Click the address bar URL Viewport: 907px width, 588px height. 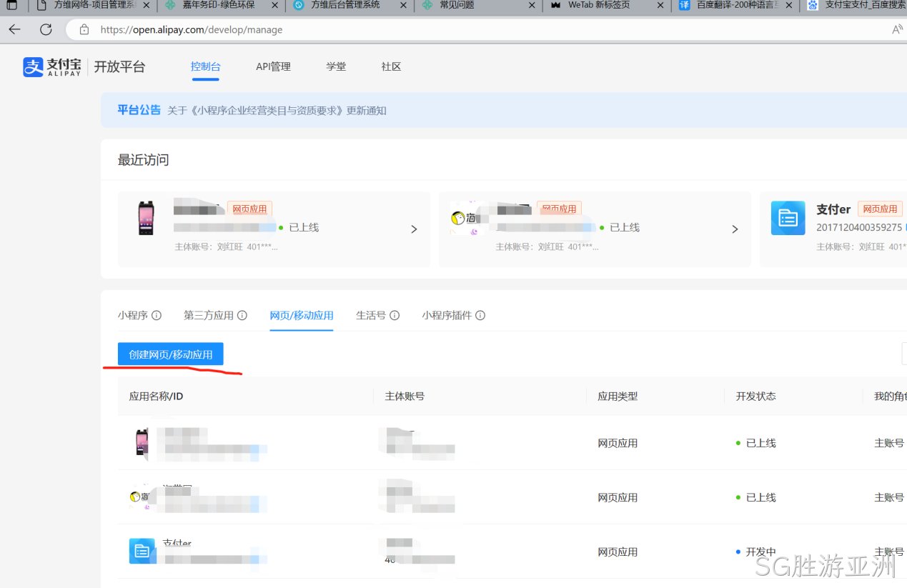click(192, 30)
